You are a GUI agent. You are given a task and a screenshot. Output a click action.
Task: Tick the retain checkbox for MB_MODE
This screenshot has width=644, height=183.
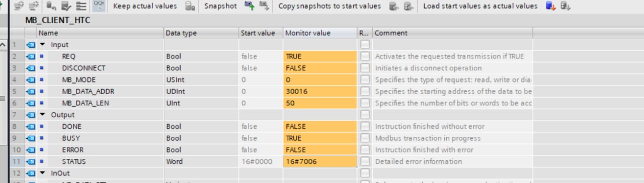coord(365,79)
